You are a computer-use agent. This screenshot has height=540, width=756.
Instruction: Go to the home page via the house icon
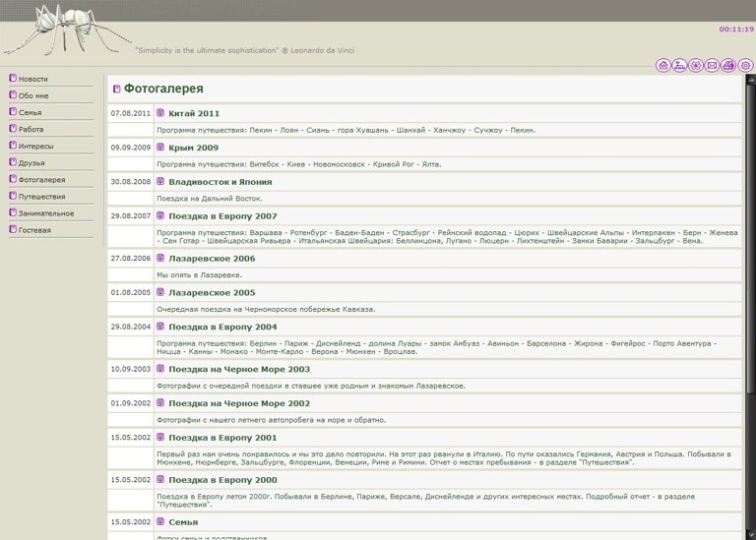tap(663, 65)
